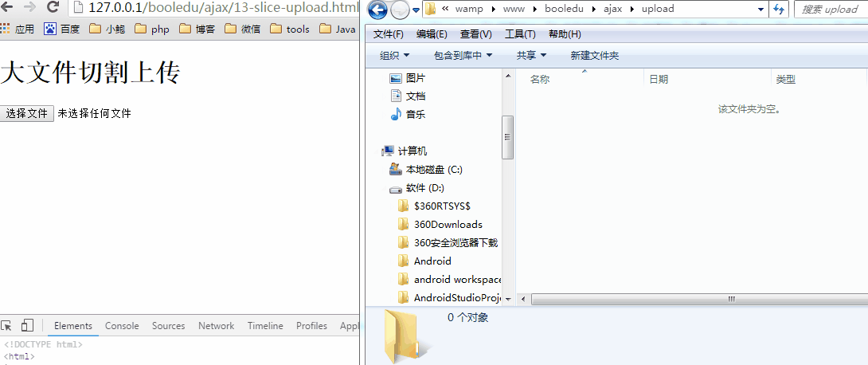Select the Android folder in tree
The image size is (868, 365).
(x=432, y=261)
